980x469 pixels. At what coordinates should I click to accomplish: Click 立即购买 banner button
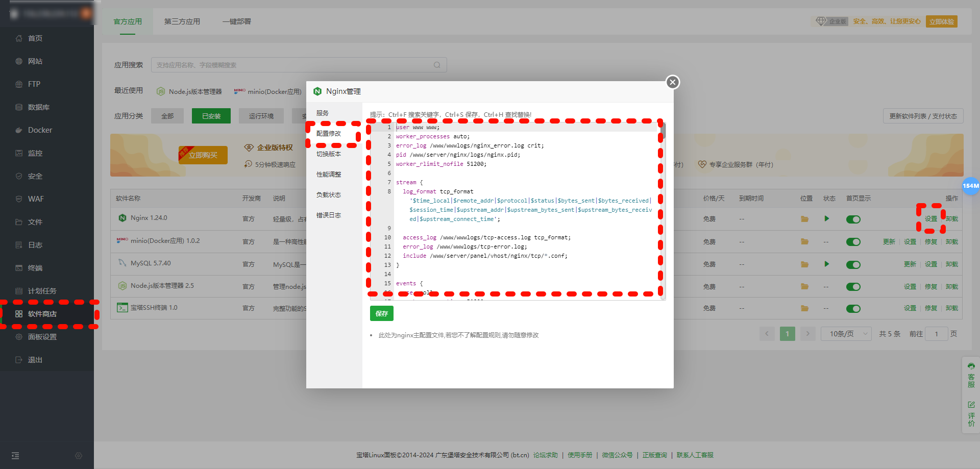[203, 155]
